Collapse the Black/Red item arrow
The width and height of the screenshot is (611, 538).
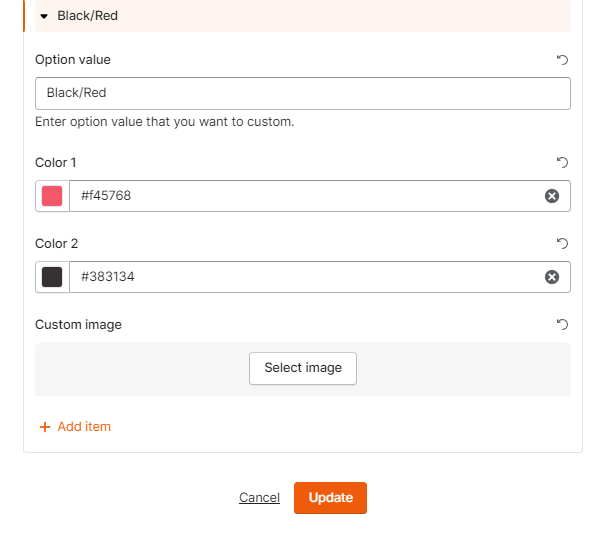[x=44, y=16]
